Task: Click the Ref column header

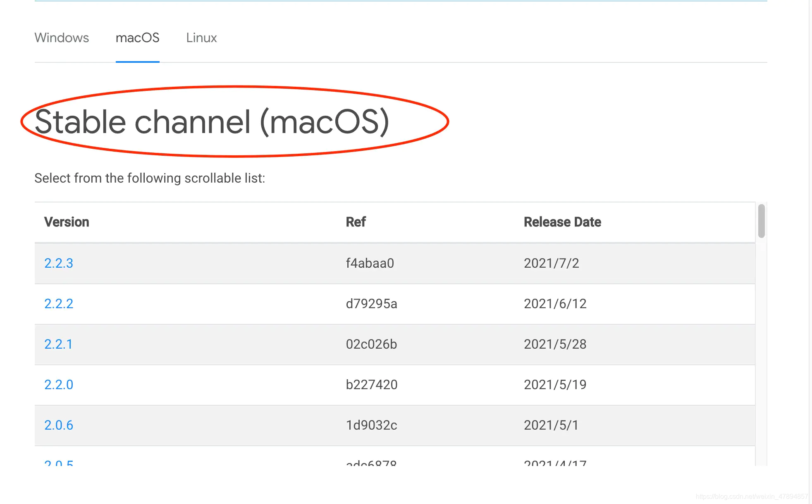Action: [356, 222]
